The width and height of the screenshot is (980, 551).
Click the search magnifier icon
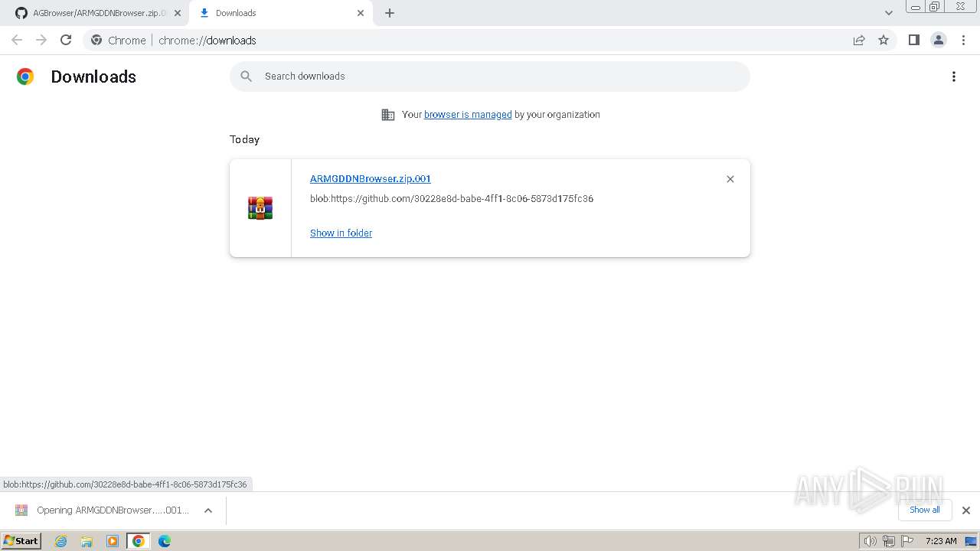pyautogui.click(x=246, y=77)
